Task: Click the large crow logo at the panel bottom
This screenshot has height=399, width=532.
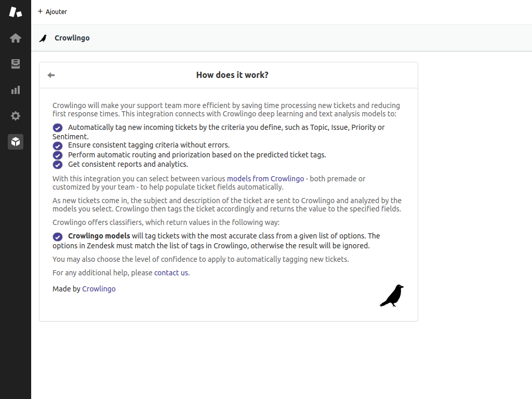Action: point(392,296)
